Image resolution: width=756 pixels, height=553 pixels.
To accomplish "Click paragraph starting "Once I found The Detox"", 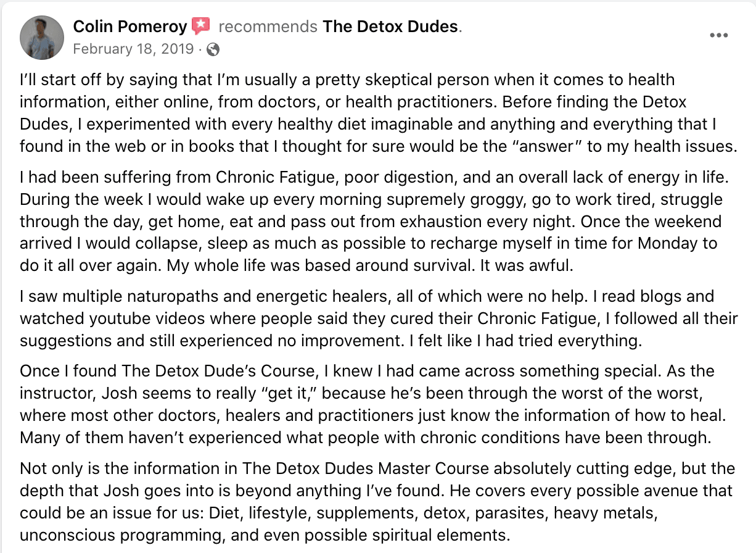I will click(367, 405).
